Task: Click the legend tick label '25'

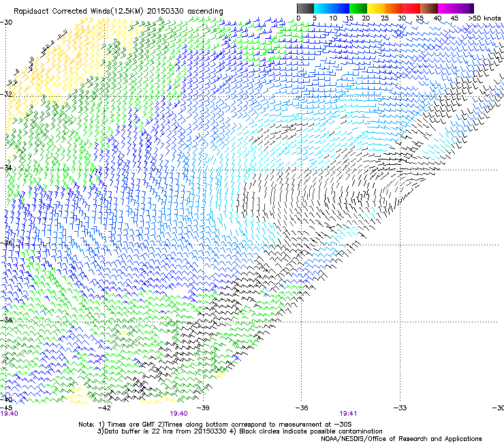Action: click(385, 18)
